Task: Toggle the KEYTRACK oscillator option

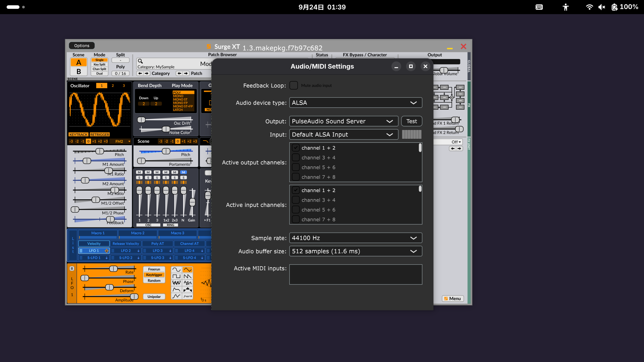Action: click(78, 134)
